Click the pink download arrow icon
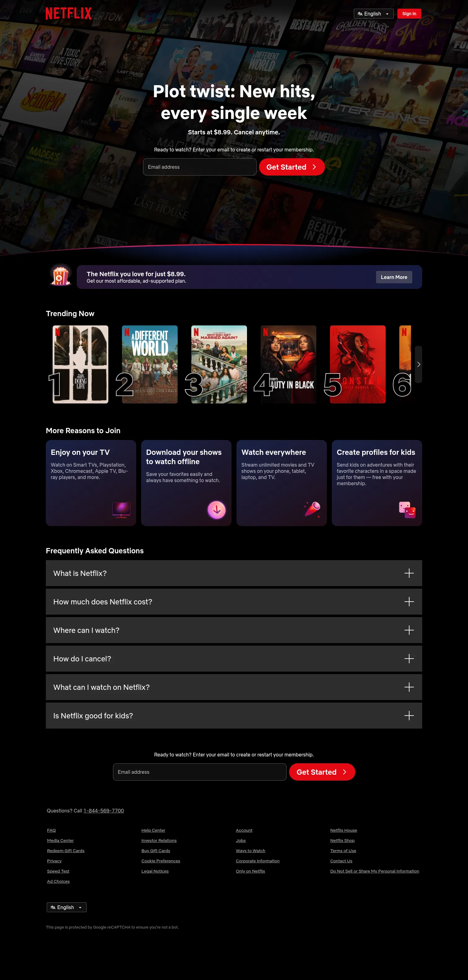The height and width of the screenshot is (980, 468). point(217,510)
